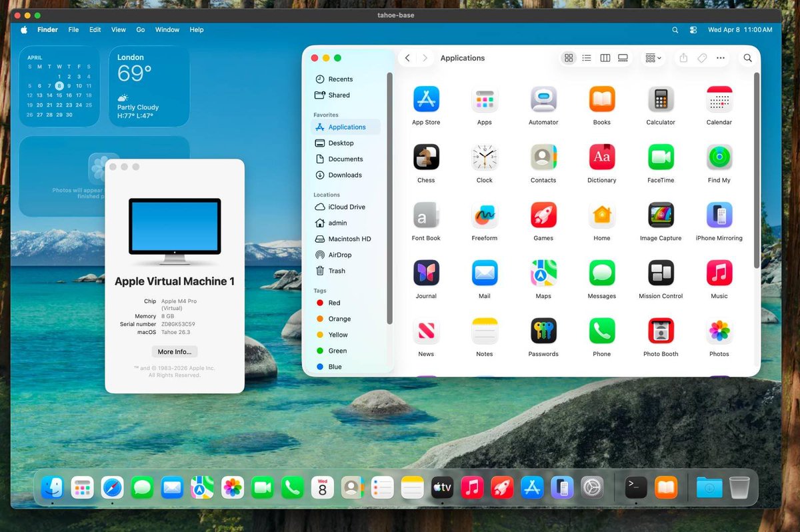Open the Freeform app icon
800x532 pixels.
pyautogui.click(x=484, y=215)
